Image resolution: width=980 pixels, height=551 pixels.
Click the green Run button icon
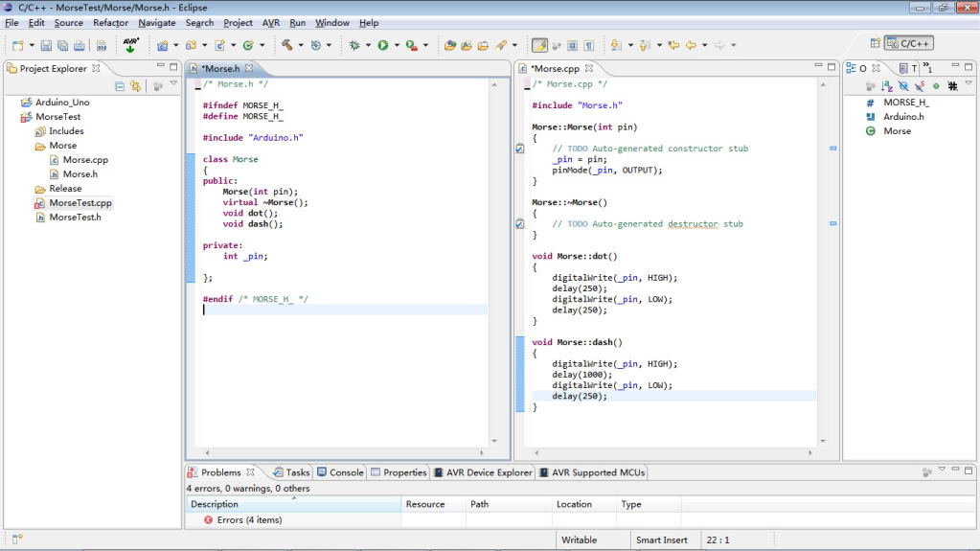(x=382, y=45)
